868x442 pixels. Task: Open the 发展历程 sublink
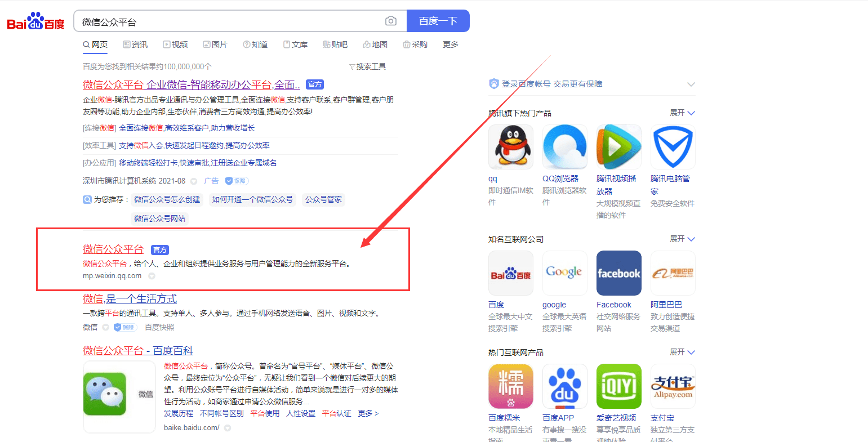(x=179, y=413)
